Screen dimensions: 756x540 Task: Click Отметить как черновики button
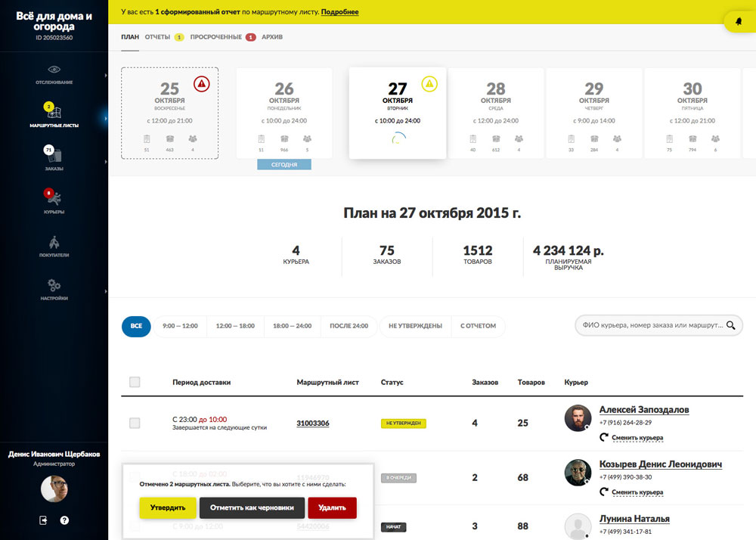(252, 507)
